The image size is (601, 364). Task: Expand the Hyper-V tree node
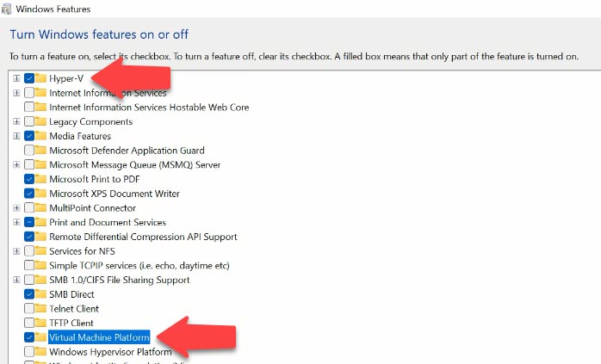(x=16, y=78)
